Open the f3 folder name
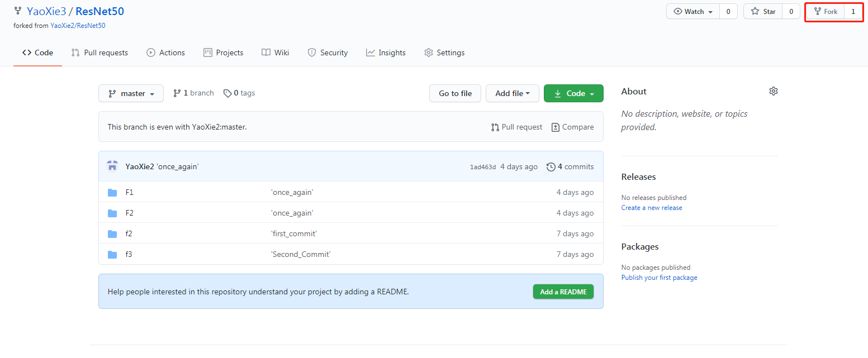The width and height of the screenshot is (868, 358). [x=129, y=254]
